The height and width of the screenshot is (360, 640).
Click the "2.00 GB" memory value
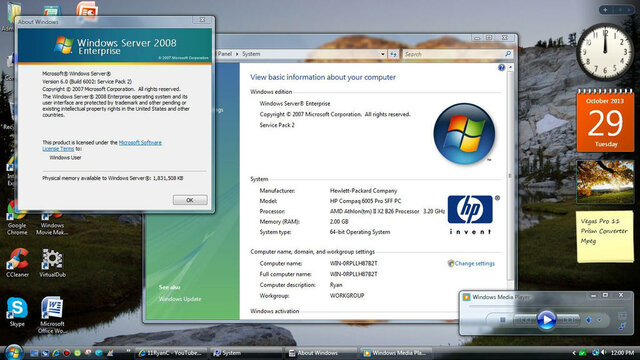coord(339,222)
